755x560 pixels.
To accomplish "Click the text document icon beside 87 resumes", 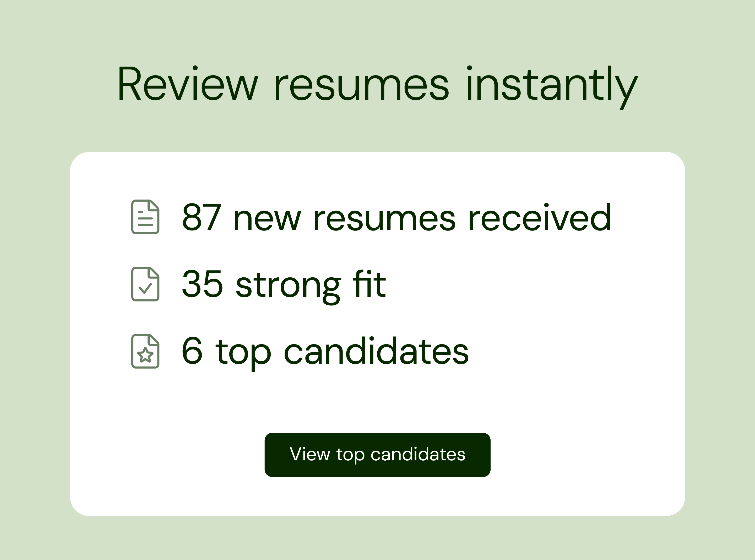I will point(145,217).
